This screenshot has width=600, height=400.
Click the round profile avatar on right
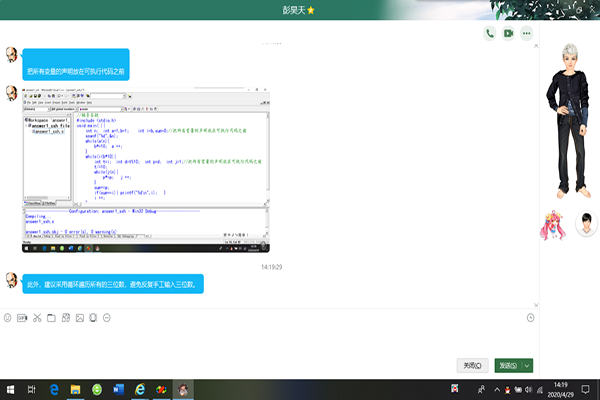click(x=586, y=226)
